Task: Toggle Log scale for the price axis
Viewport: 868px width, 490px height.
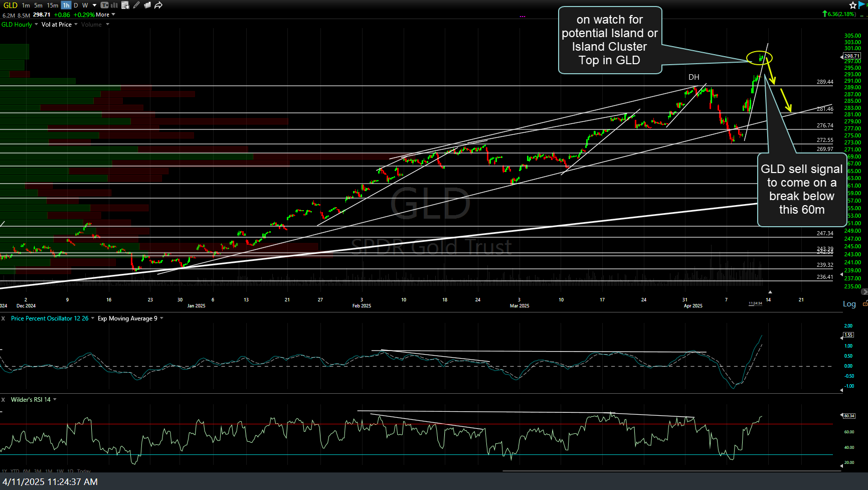Action: [849, 303]
